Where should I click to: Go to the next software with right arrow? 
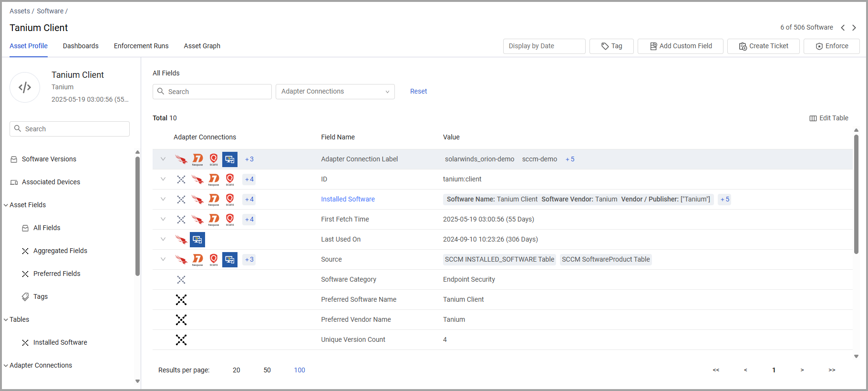point(854,28)
